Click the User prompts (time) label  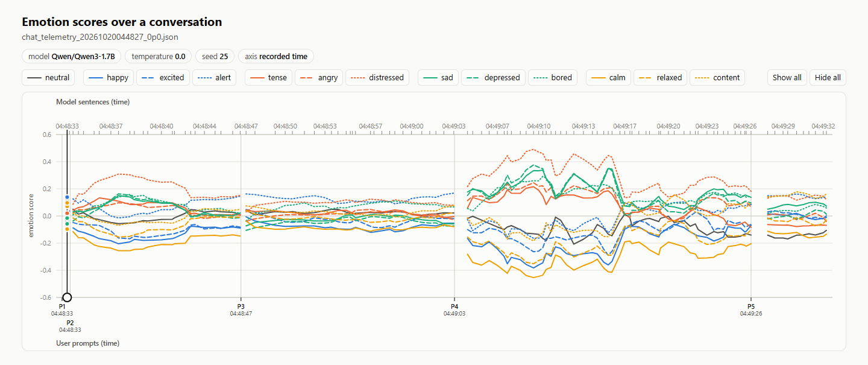[87, 343]
